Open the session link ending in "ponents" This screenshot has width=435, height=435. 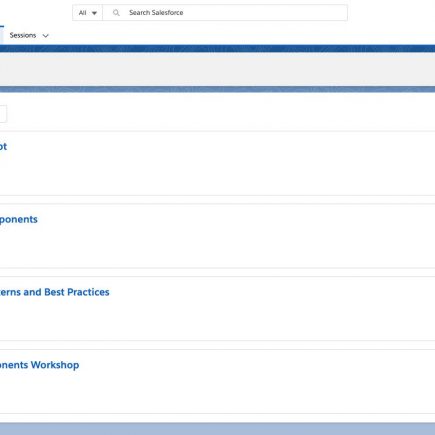[18, 219]
